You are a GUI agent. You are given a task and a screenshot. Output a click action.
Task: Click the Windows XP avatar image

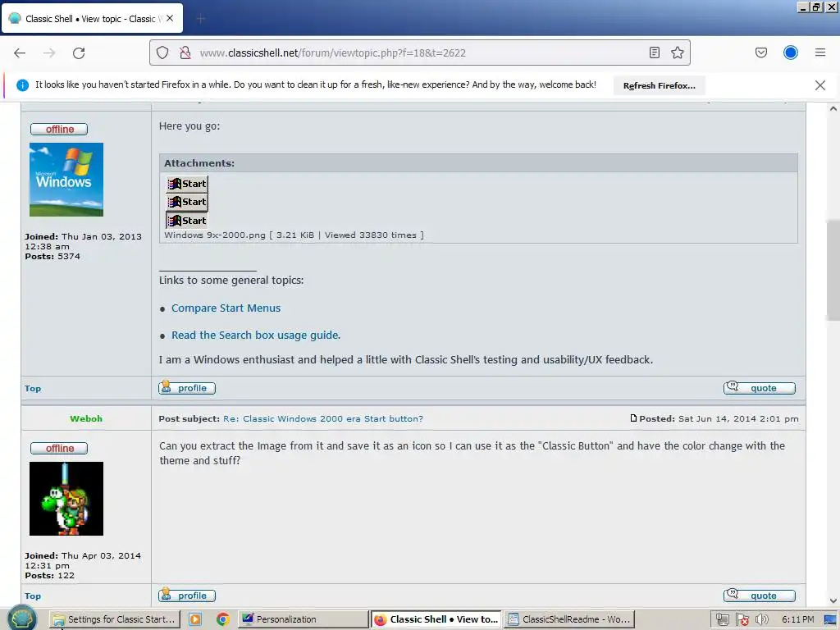[66, 180]
